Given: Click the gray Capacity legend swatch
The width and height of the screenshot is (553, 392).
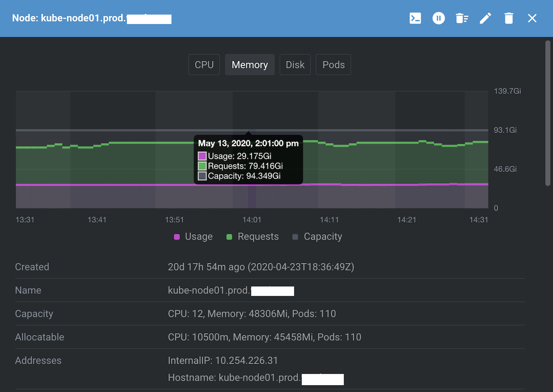Looking at the screenshot, I should (295, 237).
